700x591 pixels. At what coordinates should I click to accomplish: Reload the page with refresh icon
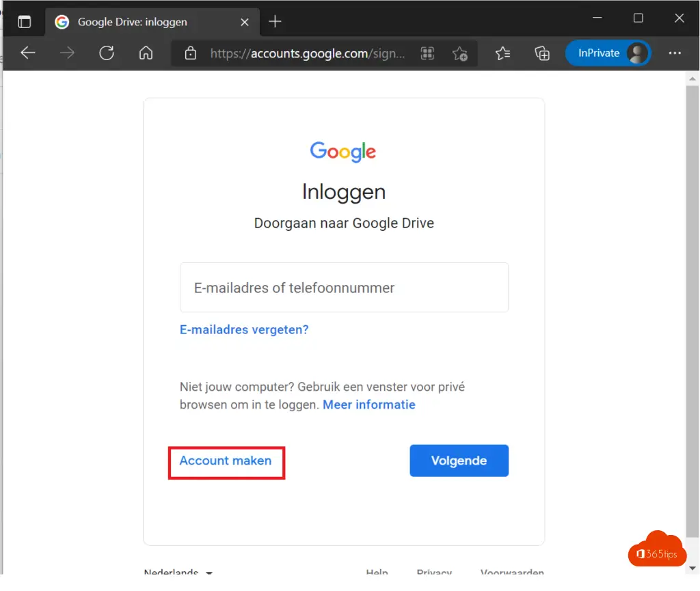click(x=107, y=53)
